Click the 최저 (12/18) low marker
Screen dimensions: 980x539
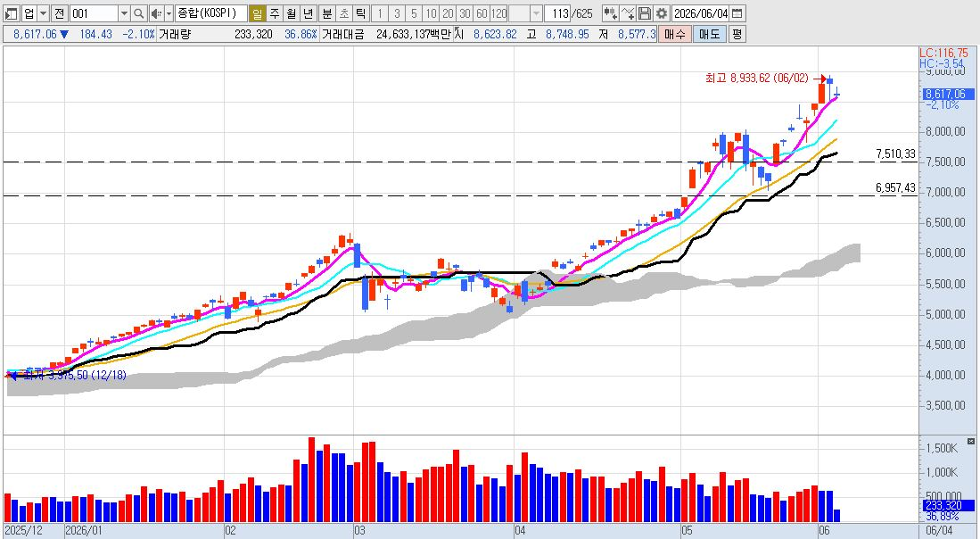tap(68, 375)
